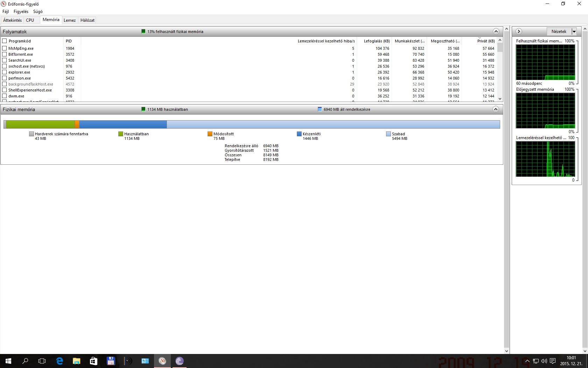Open Task View on taskbar

(x=42, y=361)
